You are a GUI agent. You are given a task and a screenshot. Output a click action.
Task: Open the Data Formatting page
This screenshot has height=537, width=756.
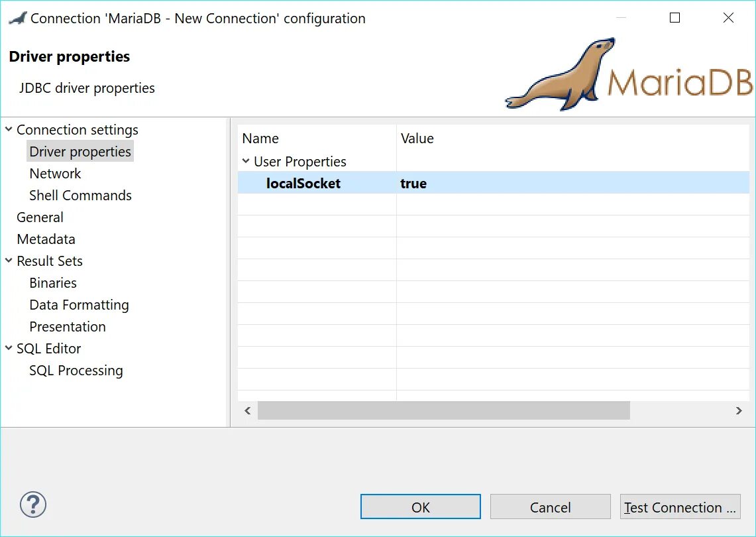click(79, 305)
